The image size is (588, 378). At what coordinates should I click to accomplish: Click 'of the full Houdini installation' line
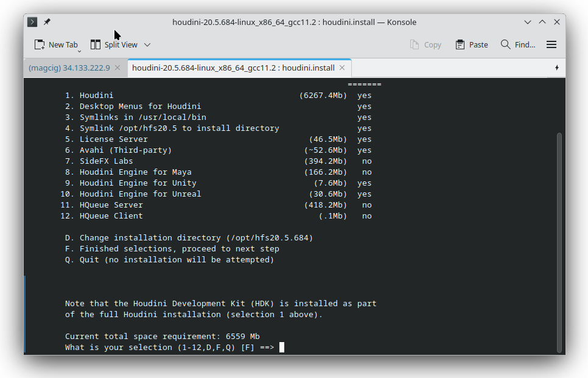[194, 315]
